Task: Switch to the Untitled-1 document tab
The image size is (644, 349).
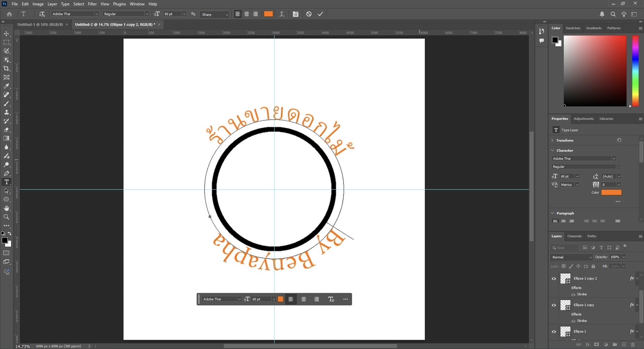Action: tap(40, 24)
